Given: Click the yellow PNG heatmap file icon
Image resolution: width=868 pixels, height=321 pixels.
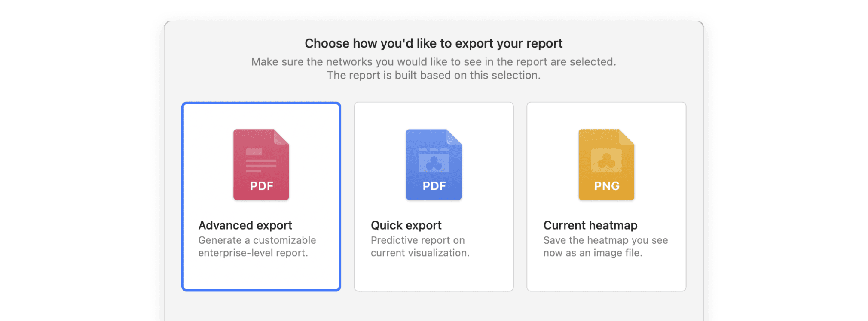Looking at the screenshot, I should pos(606,164).
